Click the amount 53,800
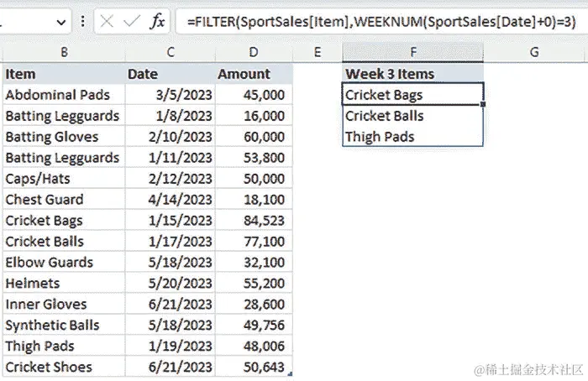Viewport: 588px width, 381px height. pos(254,158)
